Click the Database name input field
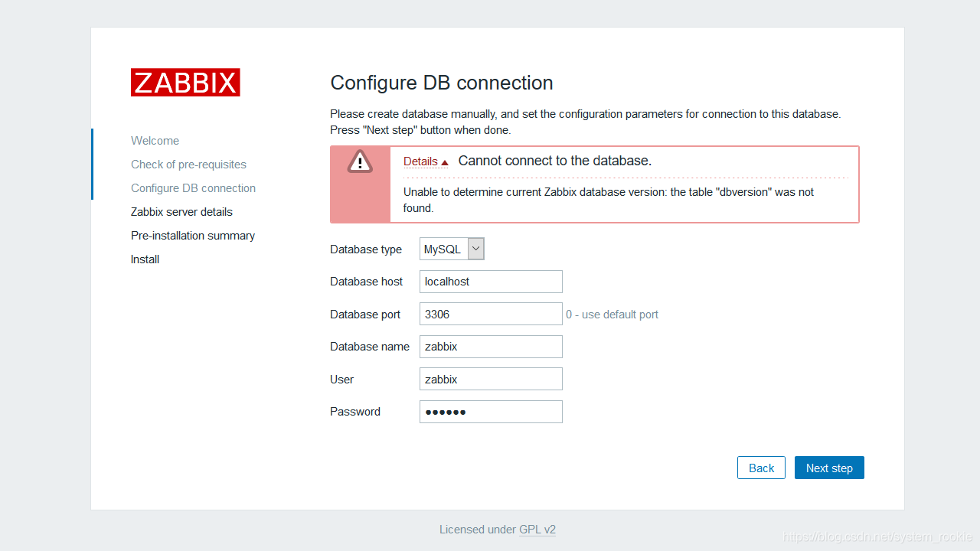Image resolution: width=980 pixels, height=551 pixels. (491, 347)
